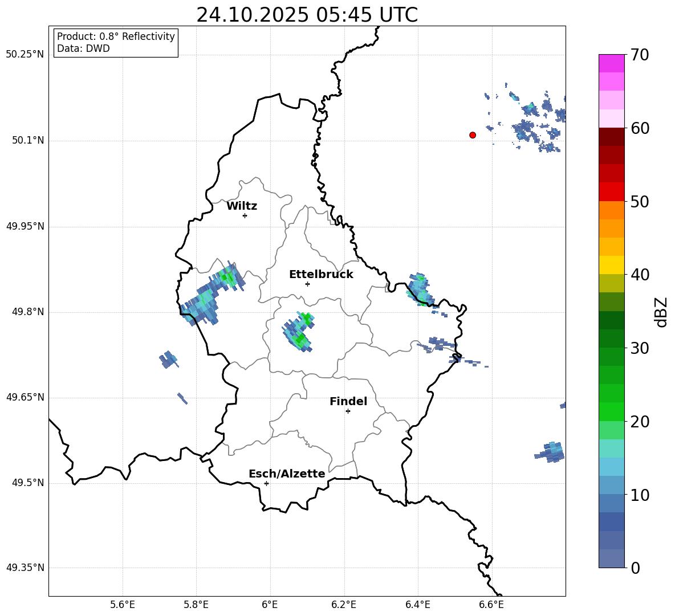Click the red radar site dot
The width and height of the screenshot is (675, 616).
[473, 135]
